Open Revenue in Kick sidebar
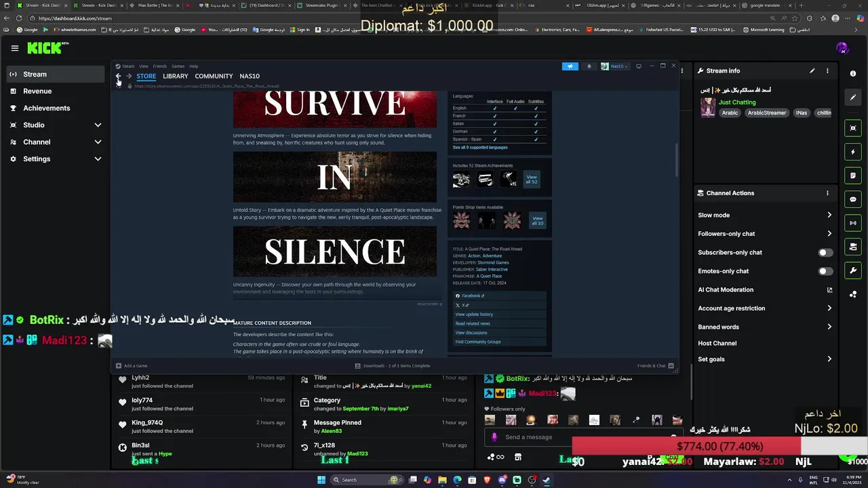Image resolution: width=868 pixels, height=488 pixels. tap(54, 91)
